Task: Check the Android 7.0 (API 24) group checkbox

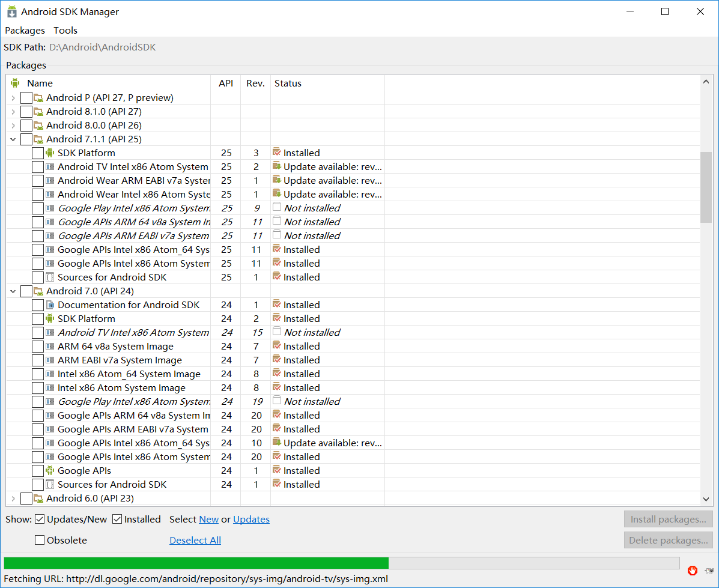Action: (x=26, y=291)
